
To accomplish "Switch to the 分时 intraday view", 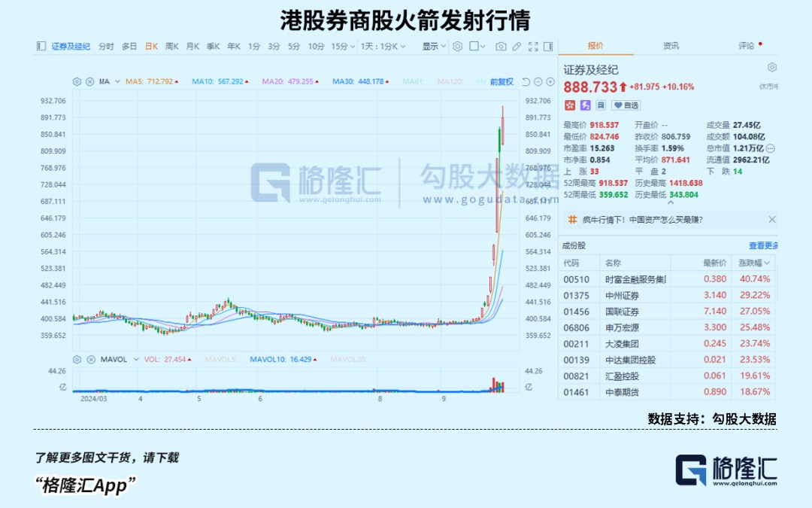I will (106, 46).
